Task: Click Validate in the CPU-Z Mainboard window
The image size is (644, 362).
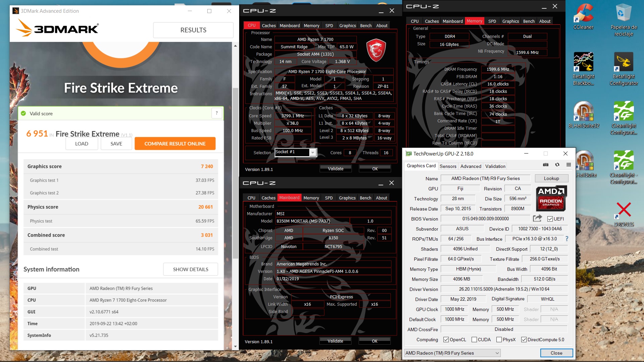Action: click(x=335, y=341)
